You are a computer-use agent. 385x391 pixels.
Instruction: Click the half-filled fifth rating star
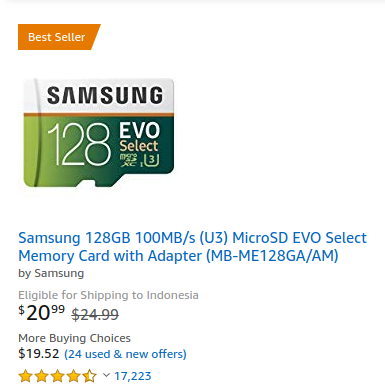click(89, 376)
